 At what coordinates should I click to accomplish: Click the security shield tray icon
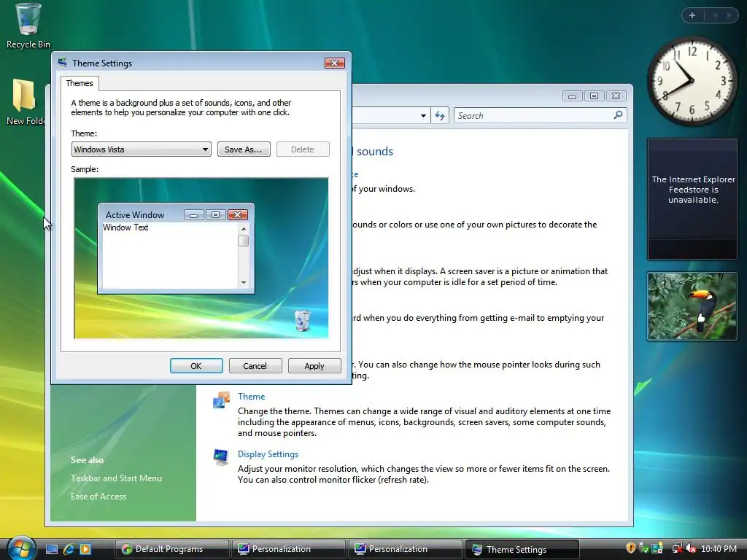click(x=631, y=548)
